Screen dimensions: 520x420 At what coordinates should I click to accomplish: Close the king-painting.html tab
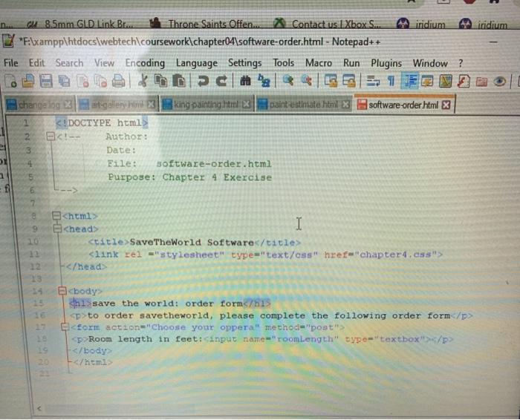coord(246,105)
